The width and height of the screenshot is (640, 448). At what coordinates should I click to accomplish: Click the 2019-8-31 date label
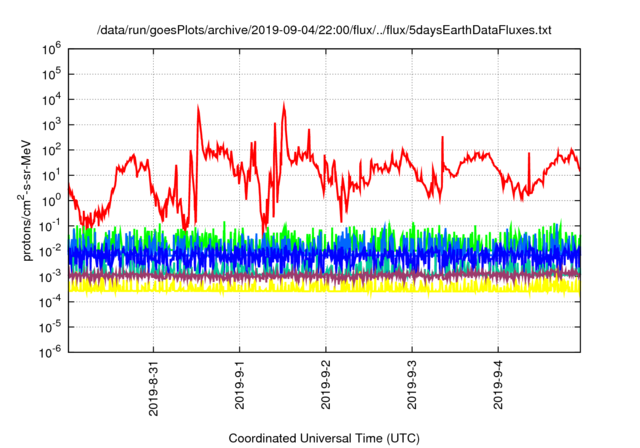pos(153,388)
